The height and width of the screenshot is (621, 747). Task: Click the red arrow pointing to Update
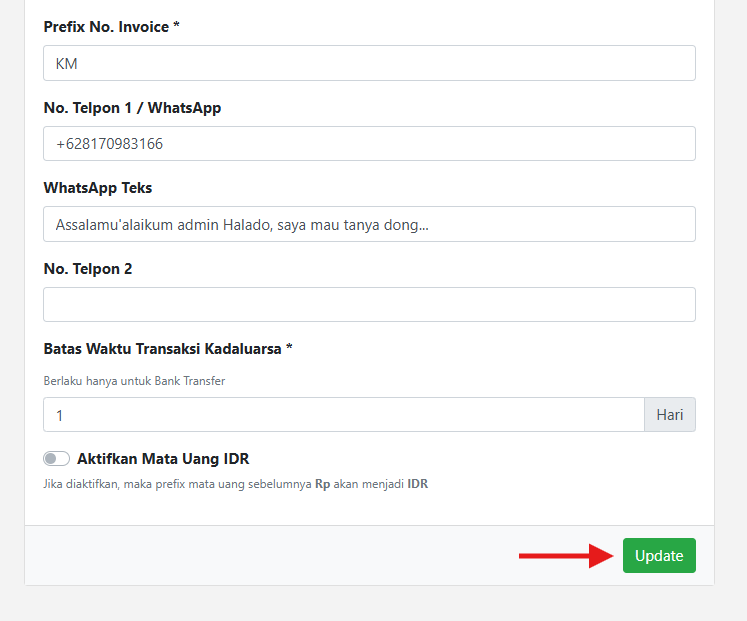[565, 556]
